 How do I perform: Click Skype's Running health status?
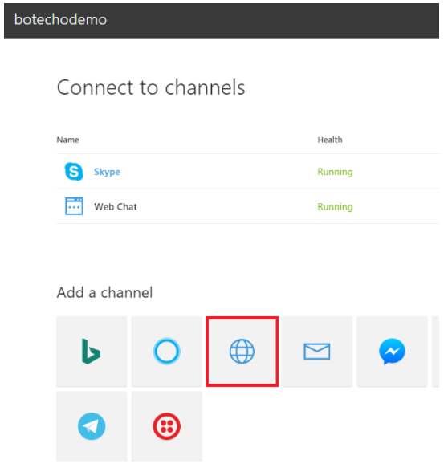coord(335,172)
